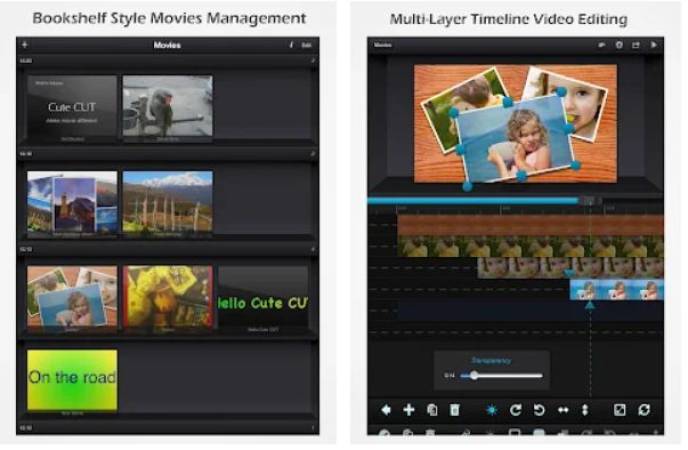The width and height of the screenshot is (688, 450).
Task: Click the fullscreen fit icon in toolbar
Action: (620, 410)
